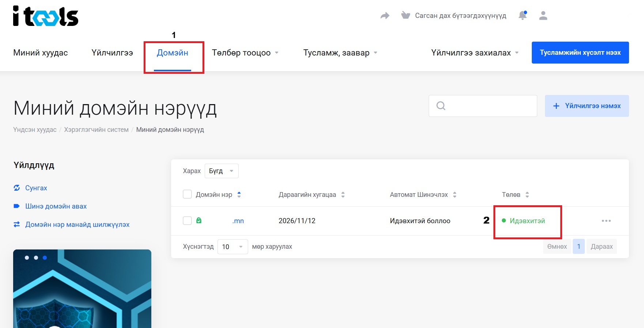Open notifications bell icon

(x=523, y=15)
